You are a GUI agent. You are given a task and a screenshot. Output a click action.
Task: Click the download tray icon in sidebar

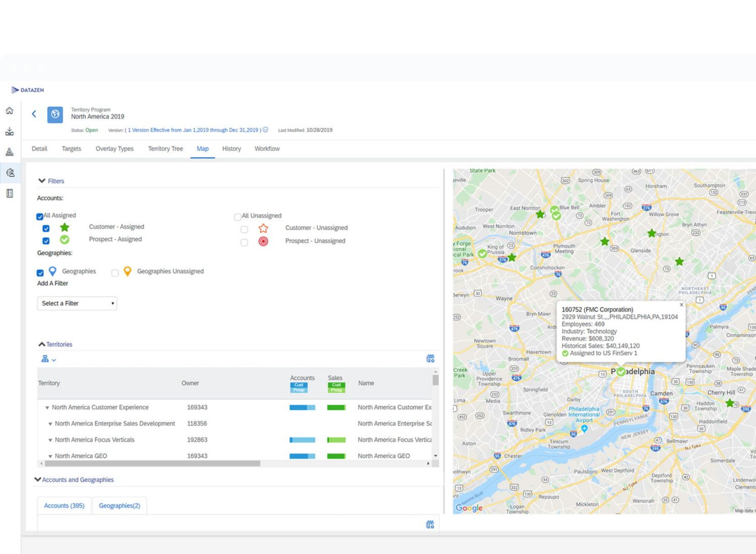pyautogui.click(x=10, y=131)
